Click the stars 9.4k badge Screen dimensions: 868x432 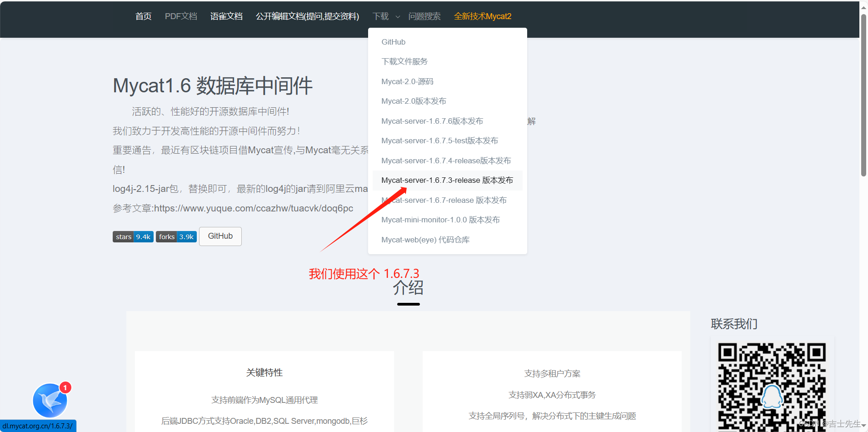(x=133, y=237)
